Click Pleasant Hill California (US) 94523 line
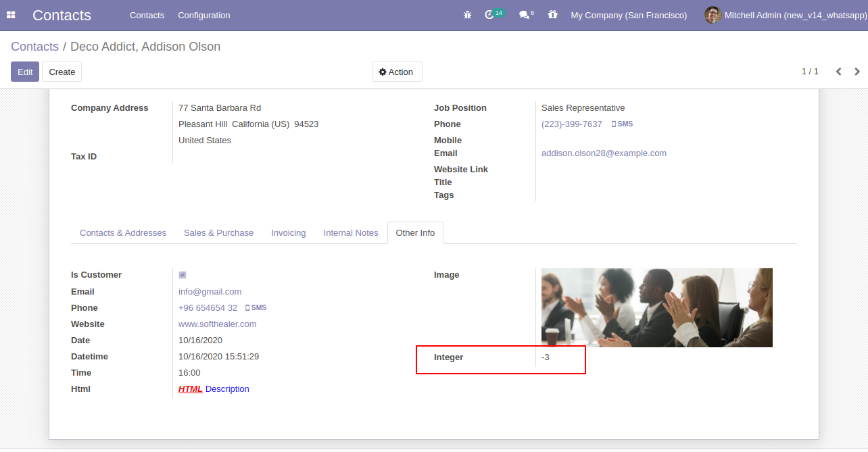This screenshot has height=452, width=868. tap(248, 124)
